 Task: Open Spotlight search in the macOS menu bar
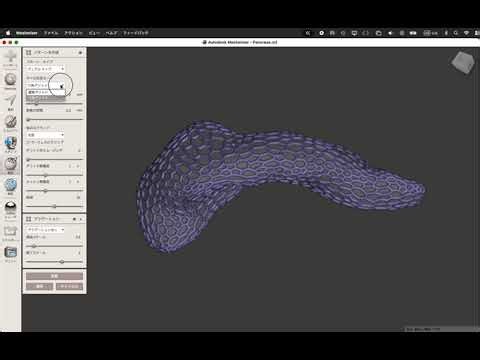[x=456, y=33]
